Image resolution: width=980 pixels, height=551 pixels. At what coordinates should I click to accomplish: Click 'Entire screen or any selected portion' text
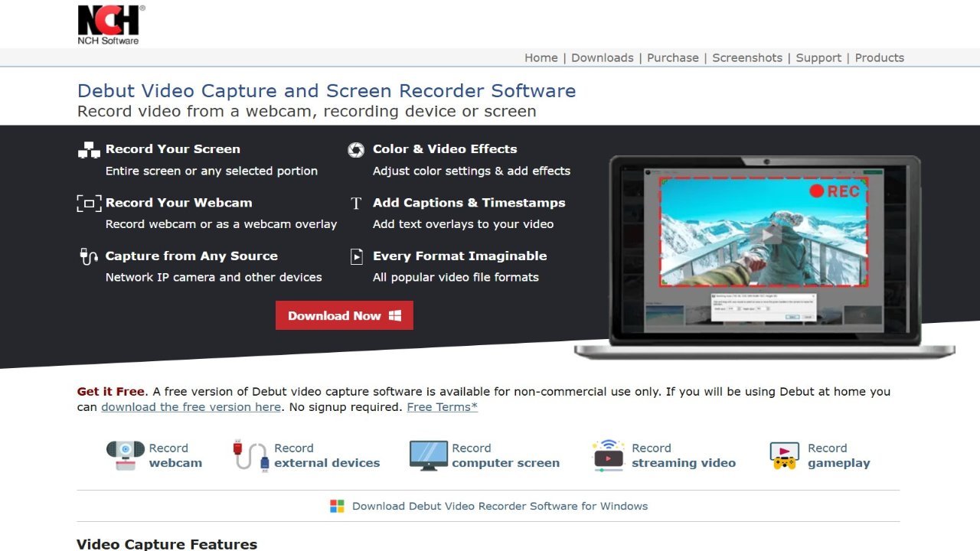pyautogui.click(x=211, y=171)
